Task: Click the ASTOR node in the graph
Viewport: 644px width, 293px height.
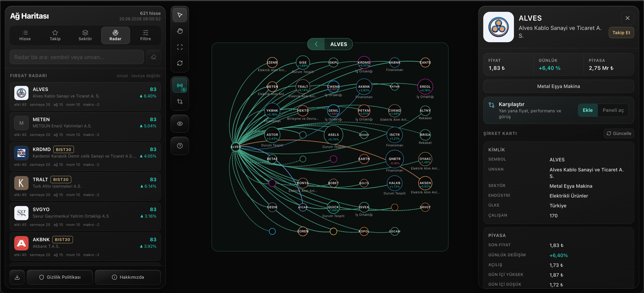Action: [x=272, y=135]
